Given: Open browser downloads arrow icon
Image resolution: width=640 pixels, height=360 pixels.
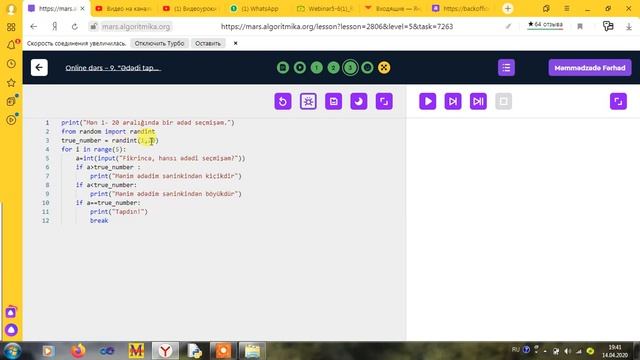Looking at the screenshot, I should click(629, 27).
